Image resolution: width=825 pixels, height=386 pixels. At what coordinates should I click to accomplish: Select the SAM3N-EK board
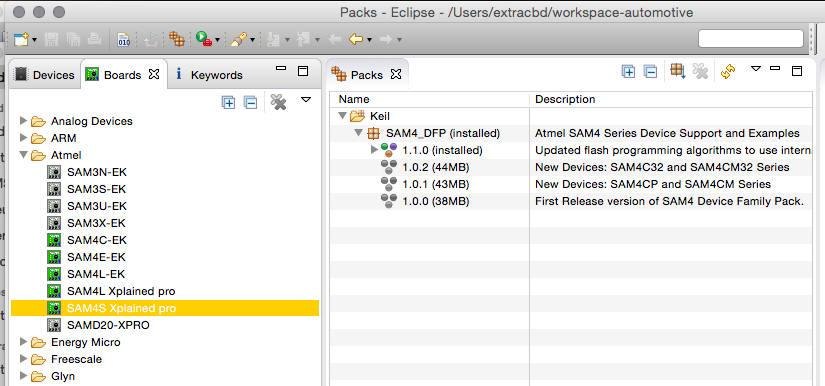click(x=97, y=172)
